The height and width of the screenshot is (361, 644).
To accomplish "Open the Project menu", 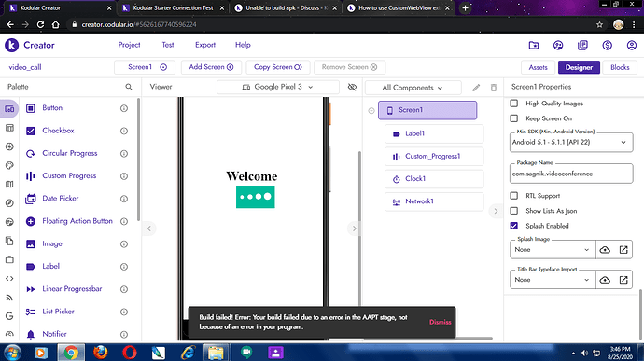I will (130, 45).
